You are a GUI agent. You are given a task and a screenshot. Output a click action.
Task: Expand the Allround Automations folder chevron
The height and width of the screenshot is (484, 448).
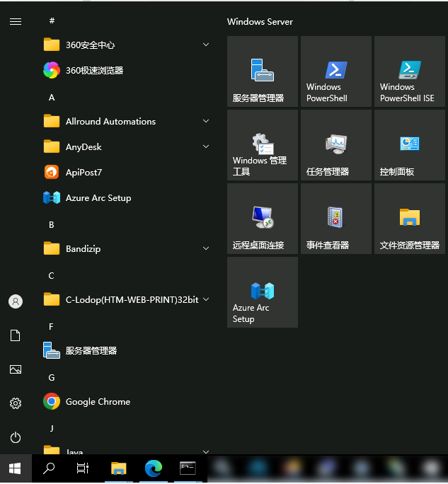pos(206,121)
